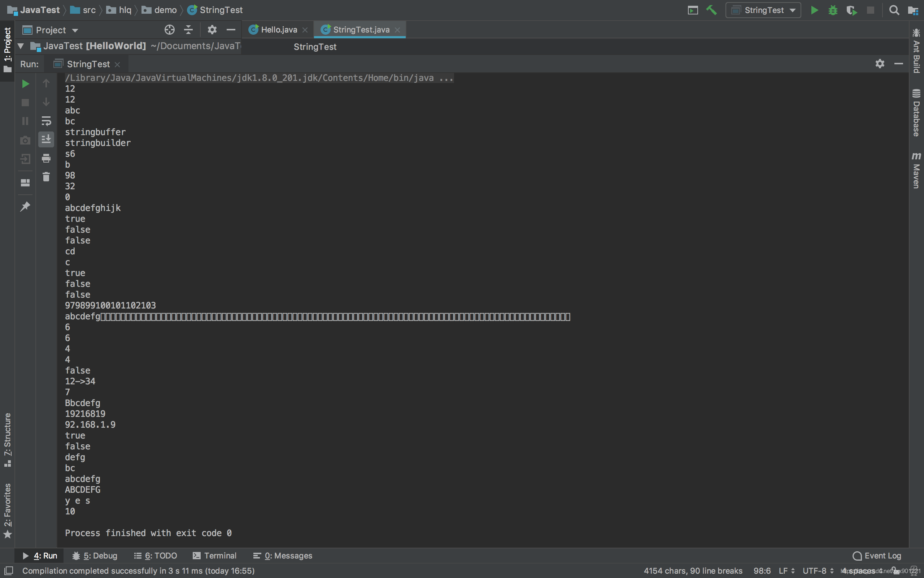The image size is (924, 578).
Task: Collapse JavaTest project tree node
Action: [21, 46]
